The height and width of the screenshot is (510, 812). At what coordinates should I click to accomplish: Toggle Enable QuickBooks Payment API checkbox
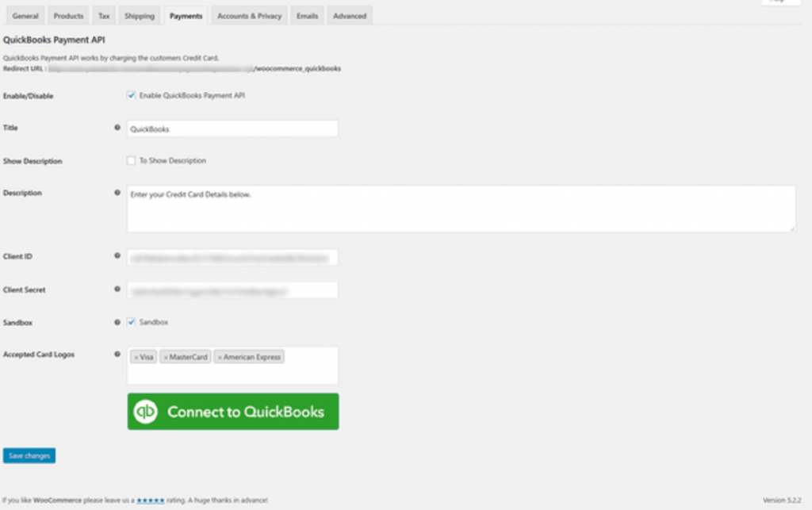click(131, 95)
